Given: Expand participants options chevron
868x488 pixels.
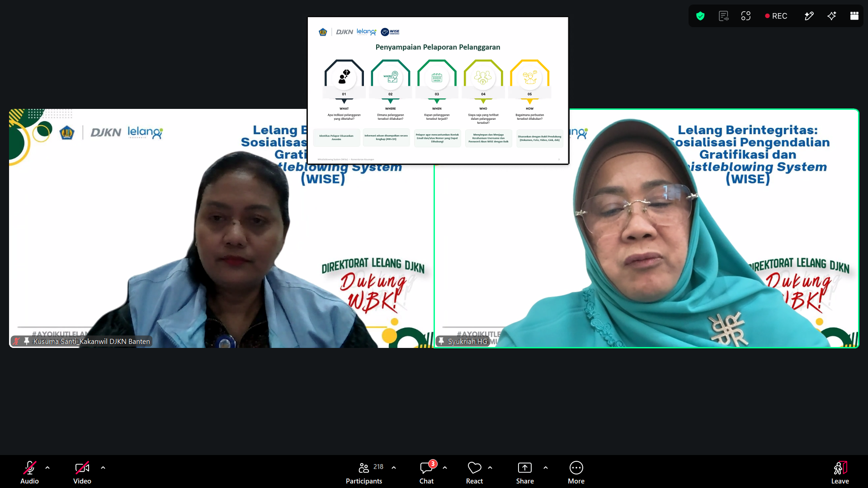Looking at the screenshot, I should [x=394, y=468].
